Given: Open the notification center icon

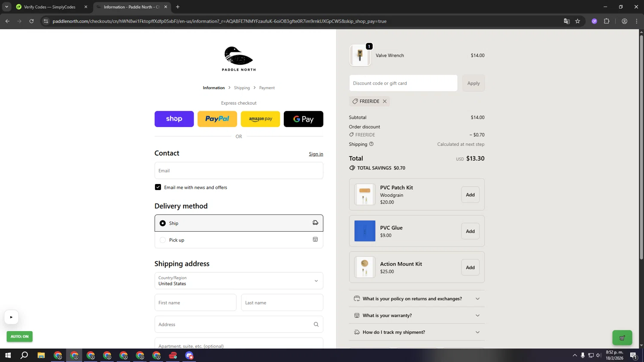Looking at the screenshot, I should click(x=633, y=355).
